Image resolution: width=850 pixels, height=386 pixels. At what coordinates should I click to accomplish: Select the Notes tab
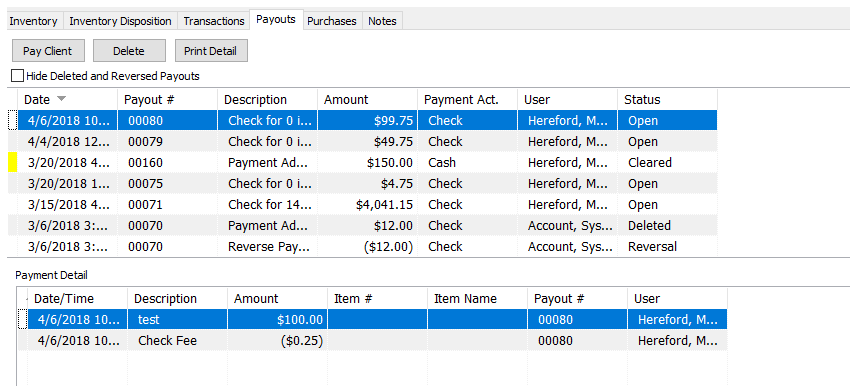(382, 21)
